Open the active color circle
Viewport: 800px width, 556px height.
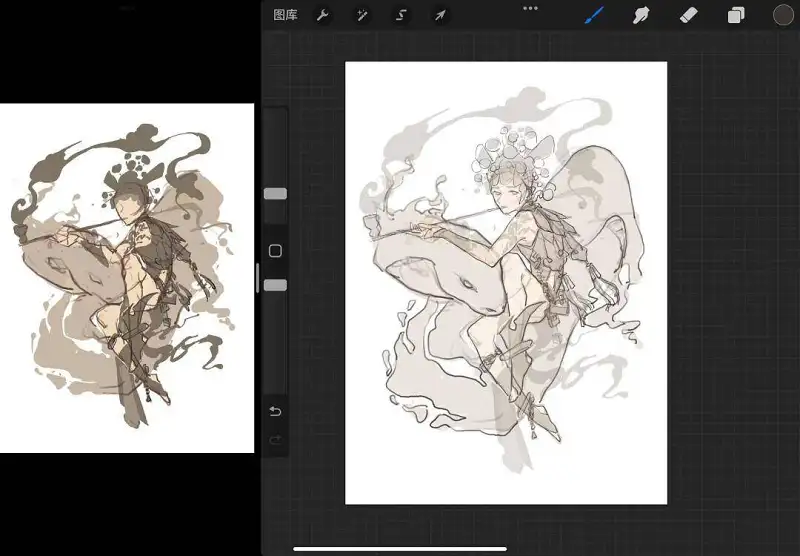click(783, 15)
